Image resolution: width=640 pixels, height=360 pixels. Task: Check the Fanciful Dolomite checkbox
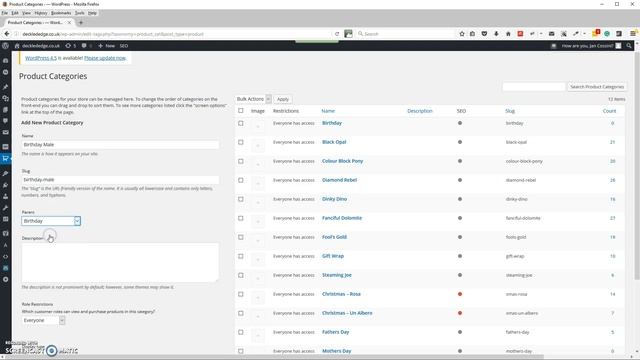(x=241, y=218)
